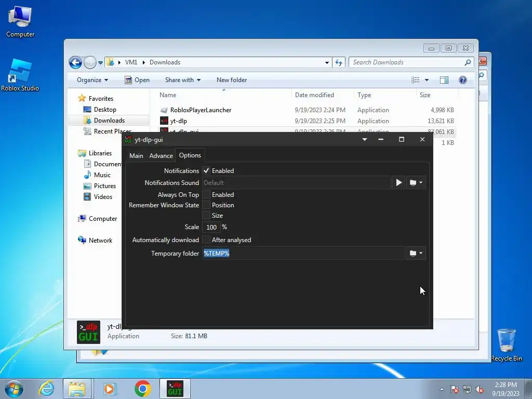Open the Share with menu
The width and height of the screenshot is (532, 399).
point(182,80)
